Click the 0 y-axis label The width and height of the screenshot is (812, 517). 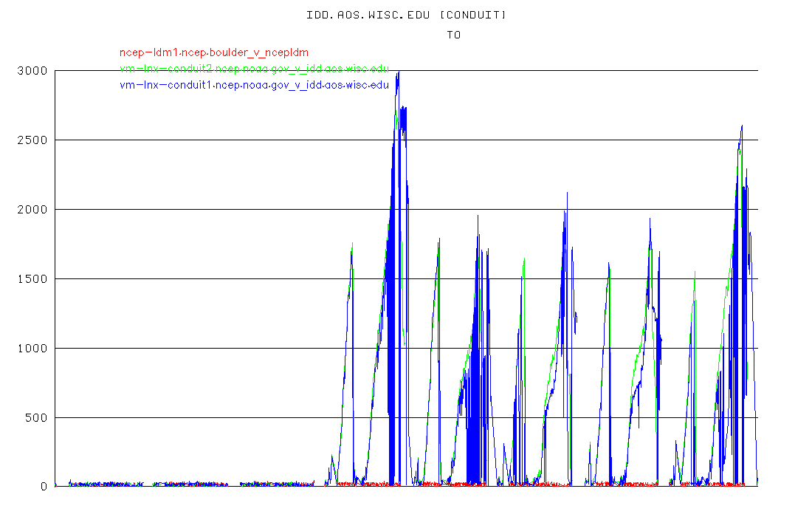pos(44,487)
